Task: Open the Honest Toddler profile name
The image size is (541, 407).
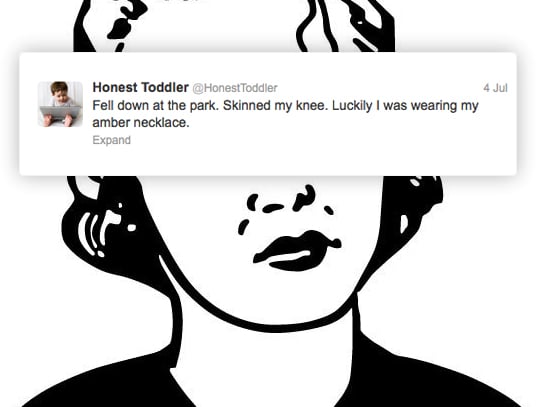Action: pyautogui.click(x=140, y=88)
